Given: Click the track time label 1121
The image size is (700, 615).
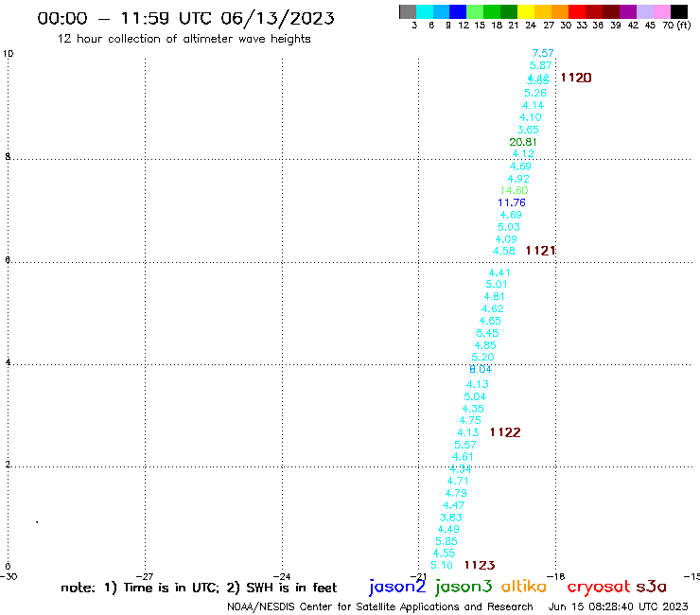Looking at the screenshot, I should pyautogui.click(x=541, y=251).
